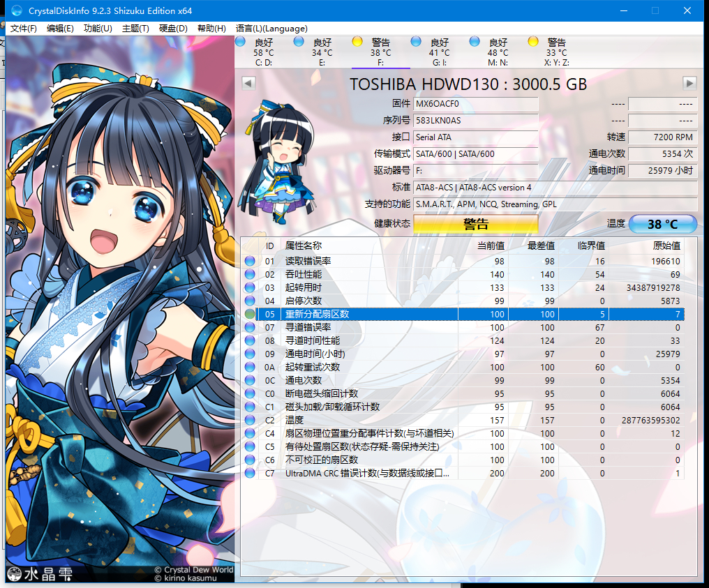Select the G: I: disk tab
Image resolution: width=709 pixels, height=588 pixels.
point(440,52)
